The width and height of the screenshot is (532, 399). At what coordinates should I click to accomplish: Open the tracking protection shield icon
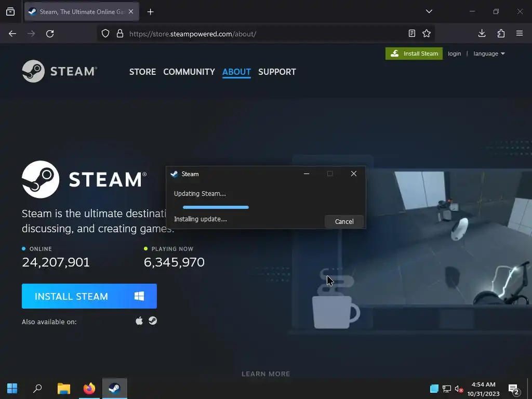[x=105, y=34]
